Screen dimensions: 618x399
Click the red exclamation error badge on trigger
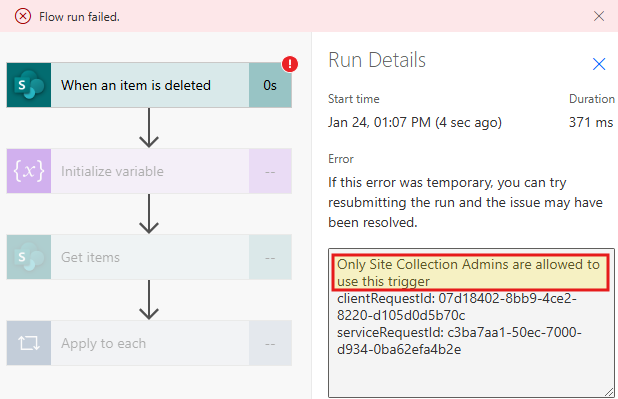click(x=290, y=64)
